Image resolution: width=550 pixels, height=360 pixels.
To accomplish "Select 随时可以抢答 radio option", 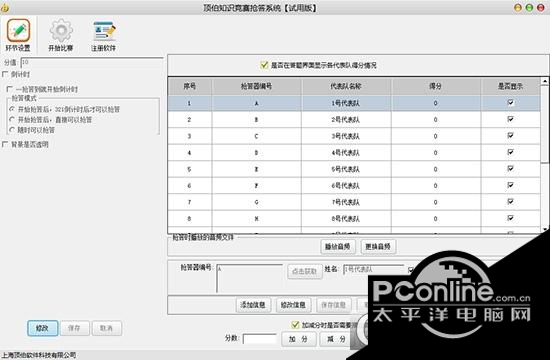I will [x=12, y=130].
